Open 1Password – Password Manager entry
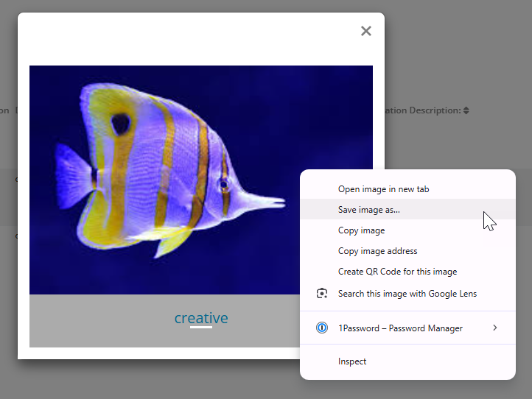 pyautogui.click(x=400, y=328)
